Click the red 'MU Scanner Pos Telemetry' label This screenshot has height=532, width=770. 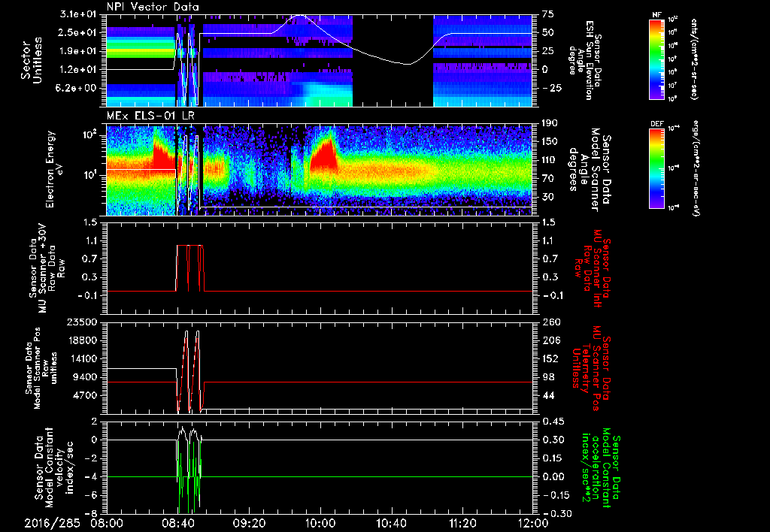591,368
